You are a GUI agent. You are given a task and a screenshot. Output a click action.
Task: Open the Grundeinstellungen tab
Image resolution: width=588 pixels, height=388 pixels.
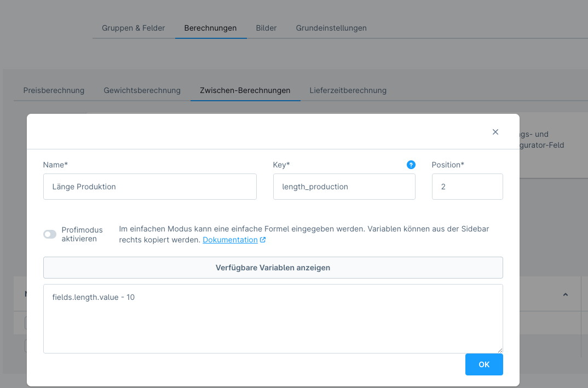click(331, 28)
